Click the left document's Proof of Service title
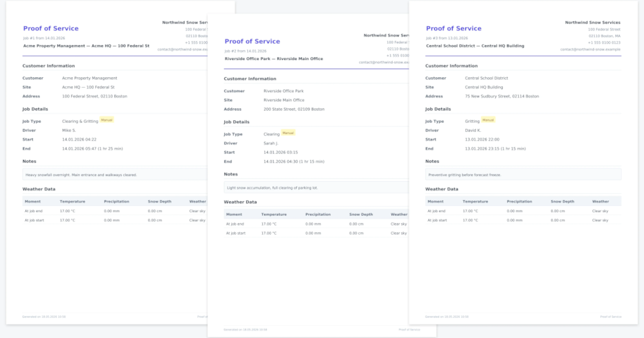This screenshot has width=644, height=338. click(50, 28)
